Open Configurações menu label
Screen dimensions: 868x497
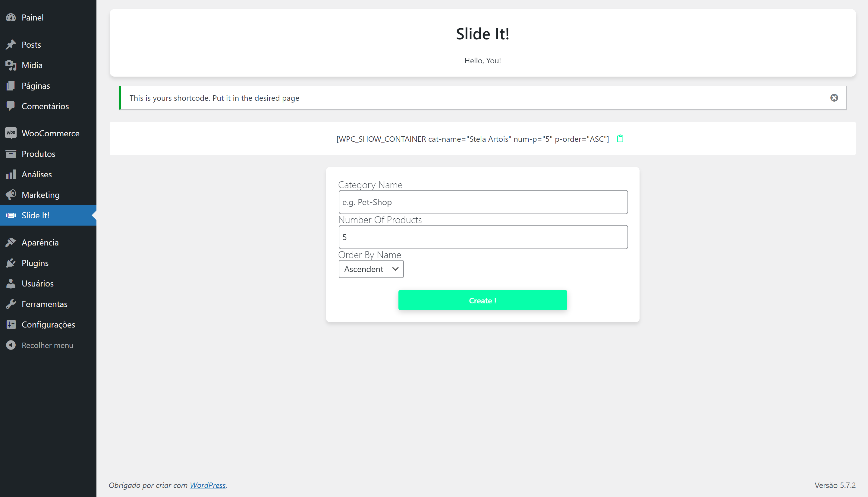coord(49,324)
